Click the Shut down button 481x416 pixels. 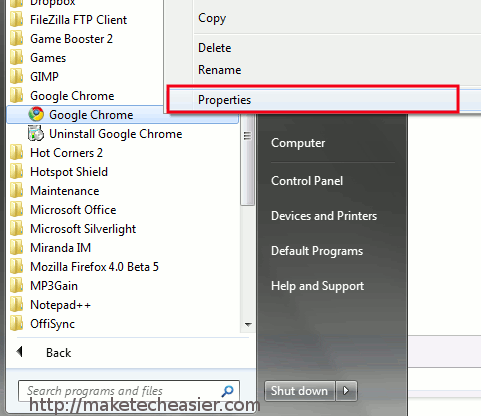point(300,391)
